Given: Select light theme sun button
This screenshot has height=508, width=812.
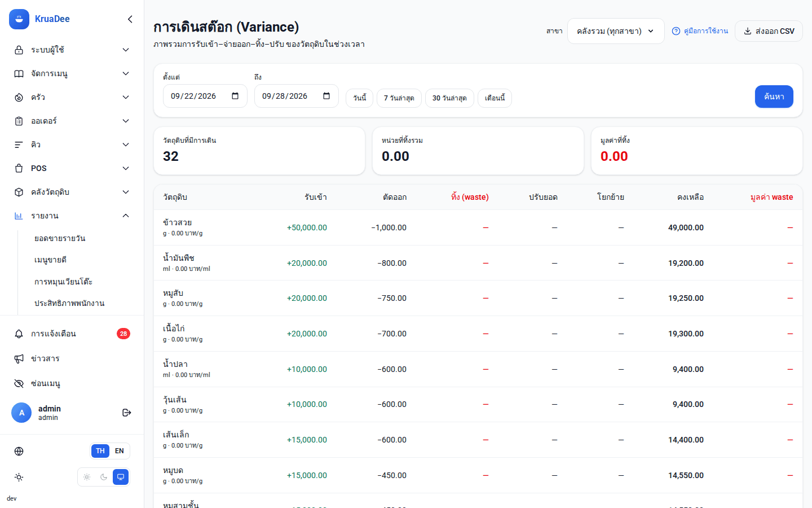Looking at the screenshot, I should pos(87,477).
